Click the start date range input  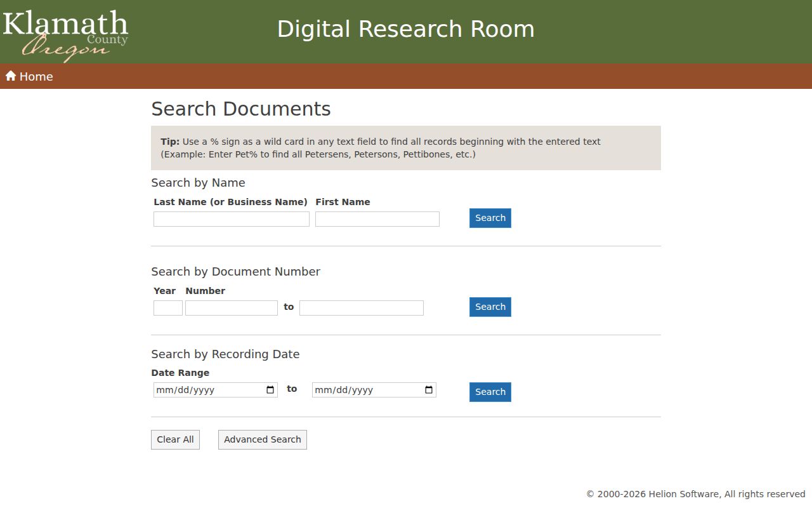click(x=216, y=390)
